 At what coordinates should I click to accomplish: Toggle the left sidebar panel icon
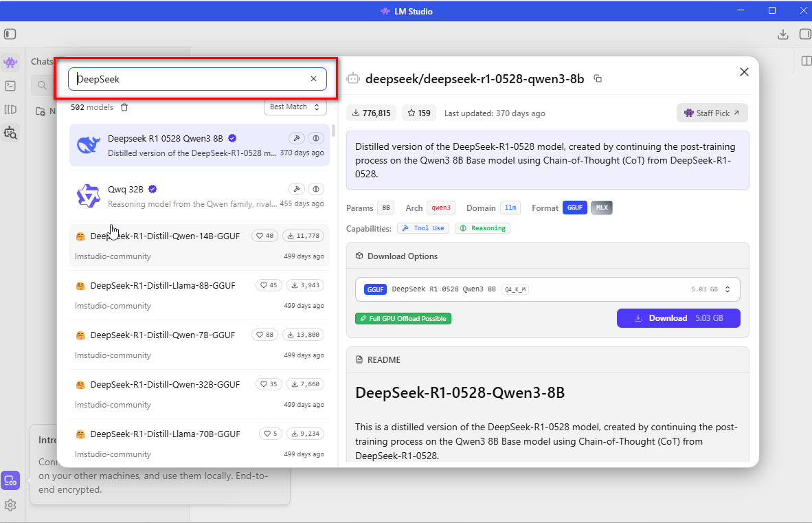10,34
